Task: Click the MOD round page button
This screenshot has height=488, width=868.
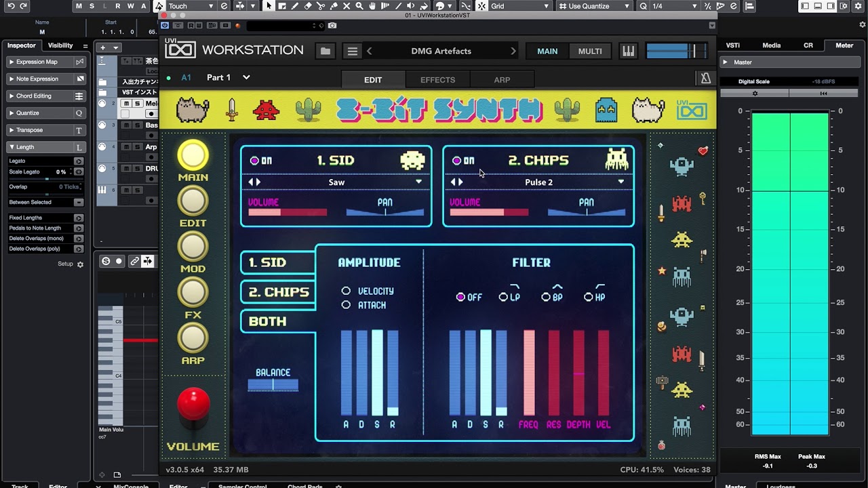Action: tap(193, 247)
